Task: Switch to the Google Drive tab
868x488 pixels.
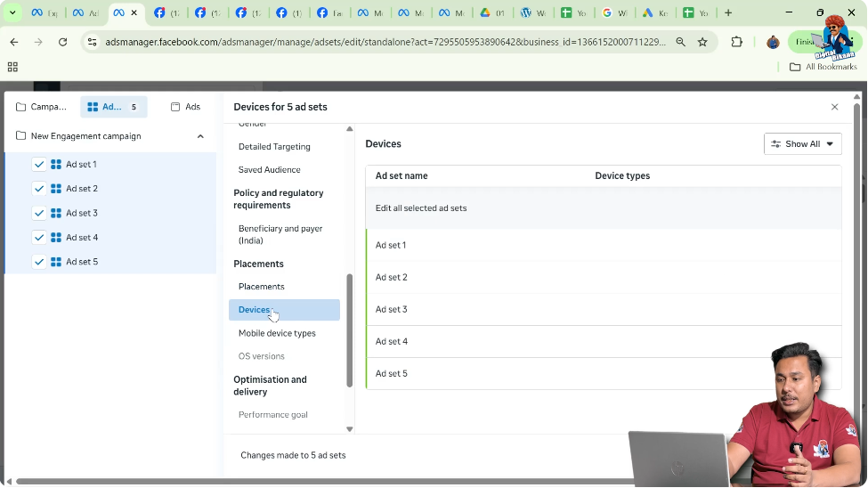Action: click(x=492, y=12)
